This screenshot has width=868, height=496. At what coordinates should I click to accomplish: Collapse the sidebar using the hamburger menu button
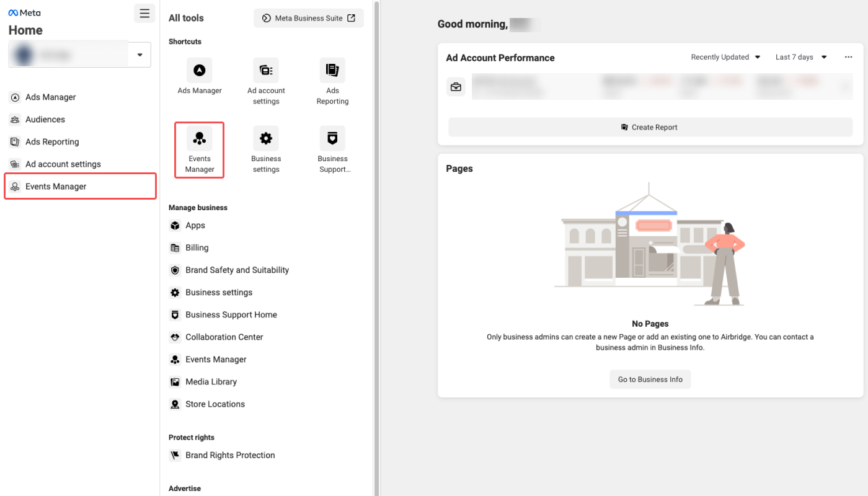coord(144,13)
